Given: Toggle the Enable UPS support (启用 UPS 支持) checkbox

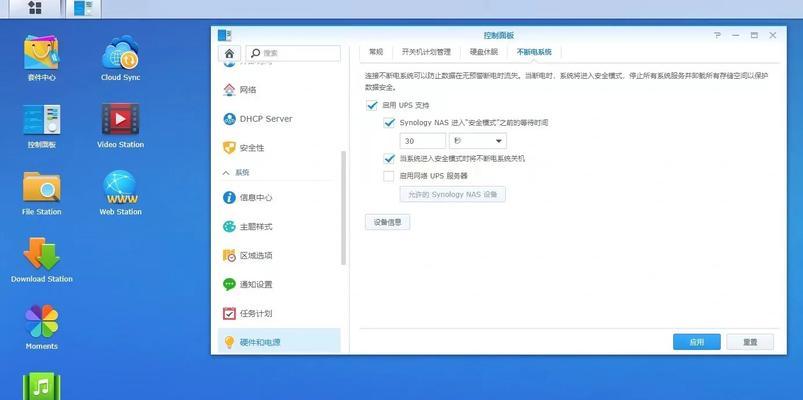Looking at the screenshot, I should 372,106.
